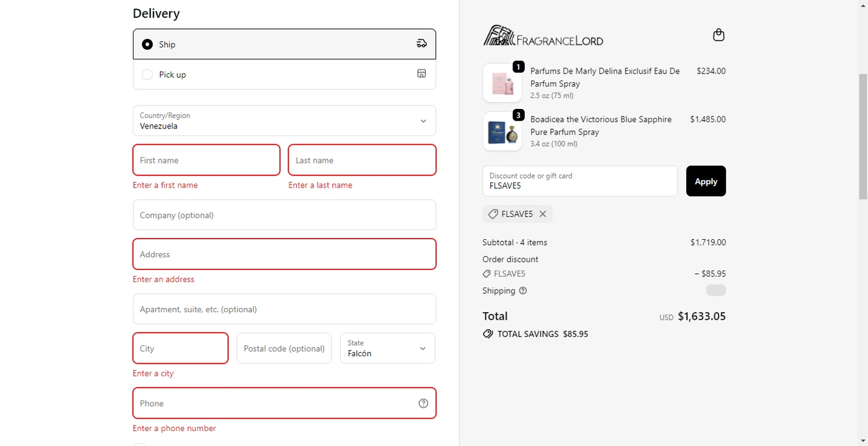Click the 'Enter a city' error text
Image resolution: width=868 pixels, height=446 pixels.
tap(153, 374)
